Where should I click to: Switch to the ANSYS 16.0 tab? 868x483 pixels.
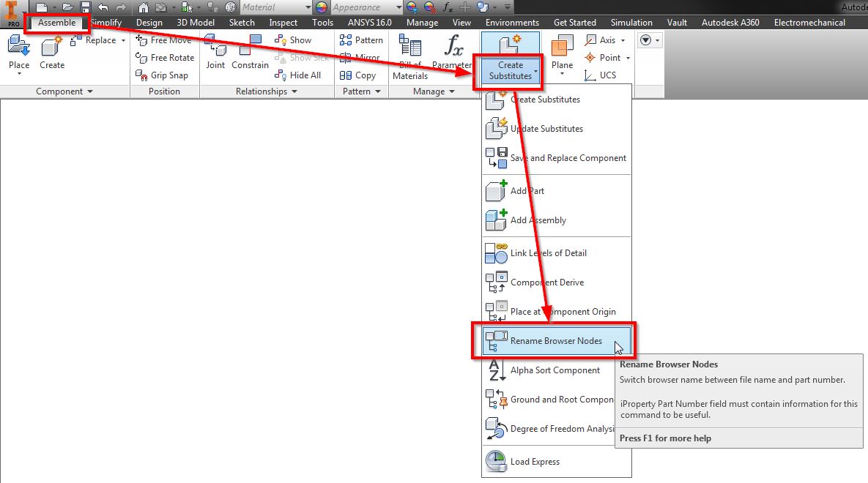369,23
